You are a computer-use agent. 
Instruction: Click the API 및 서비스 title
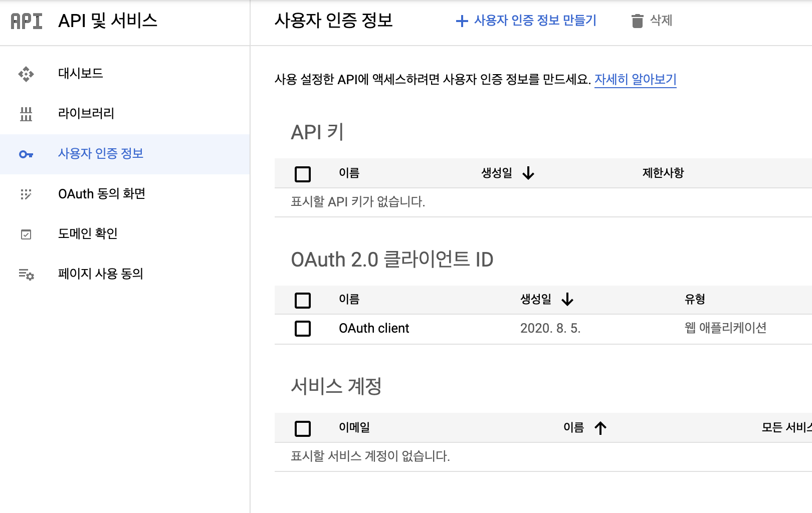pos(108,21)
